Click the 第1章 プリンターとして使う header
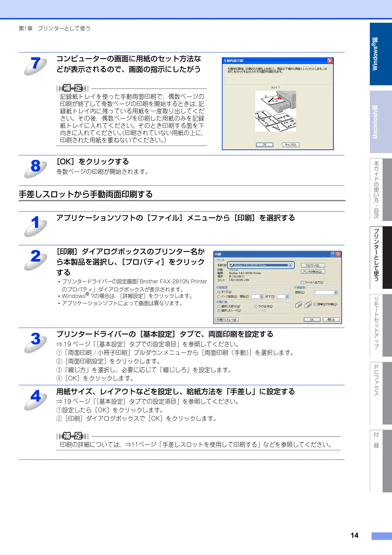This screenshot has height=555, width=392. click(55, 28)
